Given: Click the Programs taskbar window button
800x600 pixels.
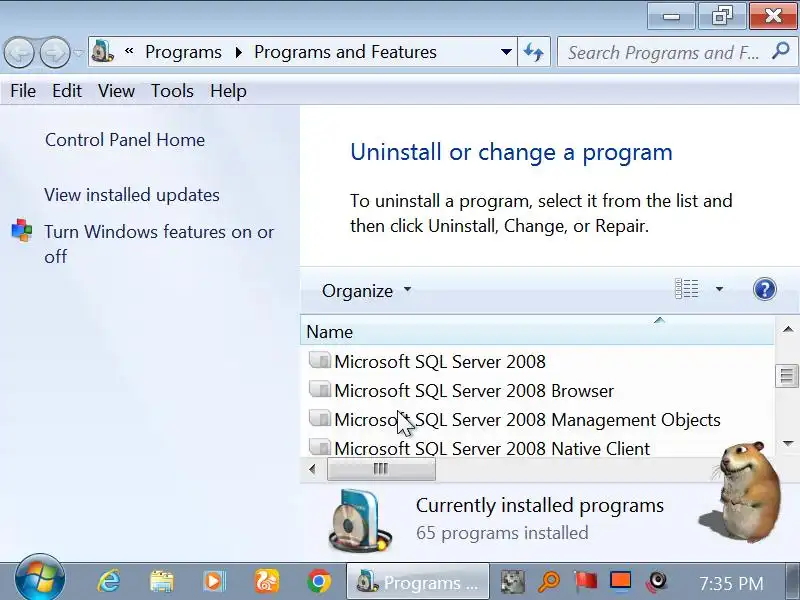Looking at the screenshot, I should tap(418, 582).
